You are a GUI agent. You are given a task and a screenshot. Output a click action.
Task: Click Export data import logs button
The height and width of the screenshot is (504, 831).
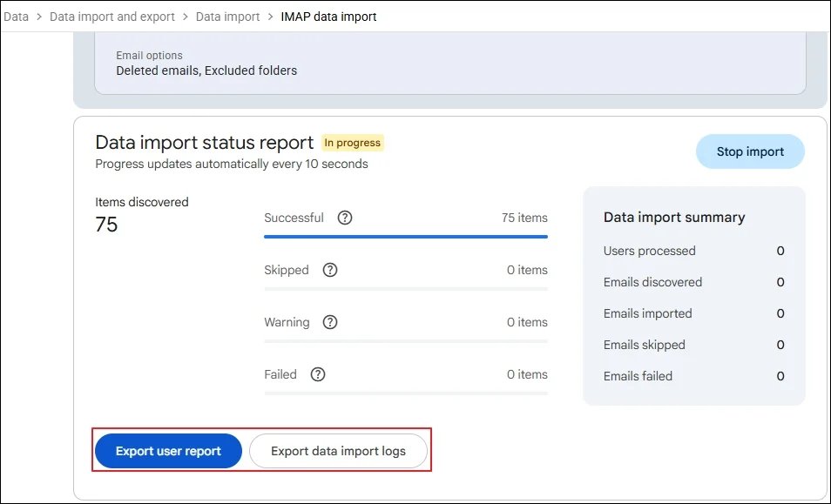338,451
